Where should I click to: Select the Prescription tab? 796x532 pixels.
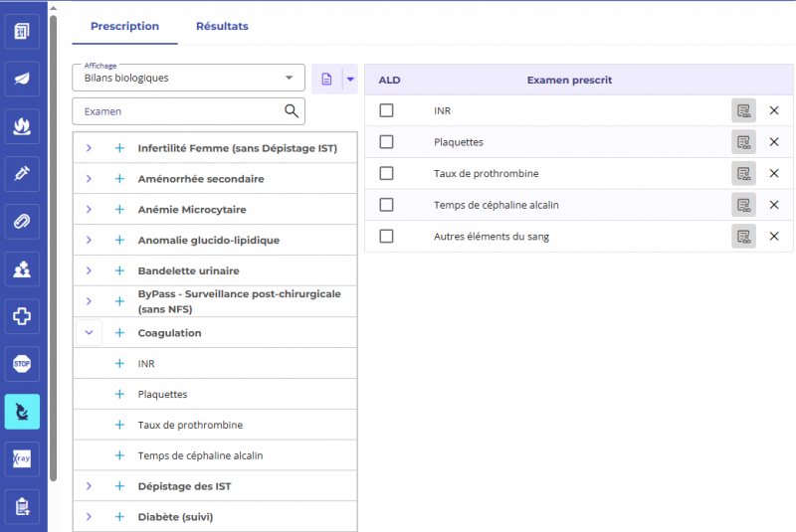tap(124, 26)
